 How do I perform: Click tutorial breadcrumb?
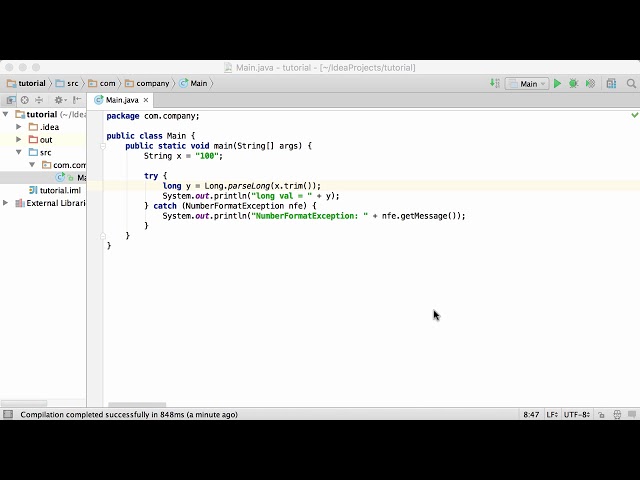[x=27, y=83]
